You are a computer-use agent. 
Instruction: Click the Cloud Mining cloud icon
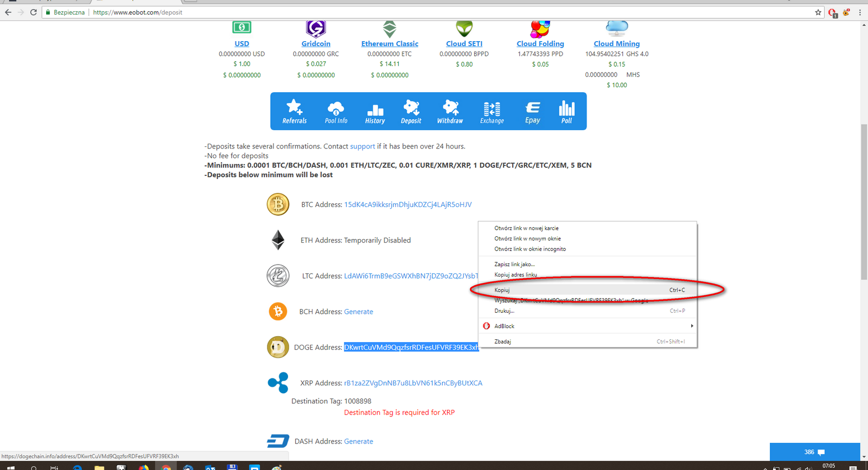(617, 28)
